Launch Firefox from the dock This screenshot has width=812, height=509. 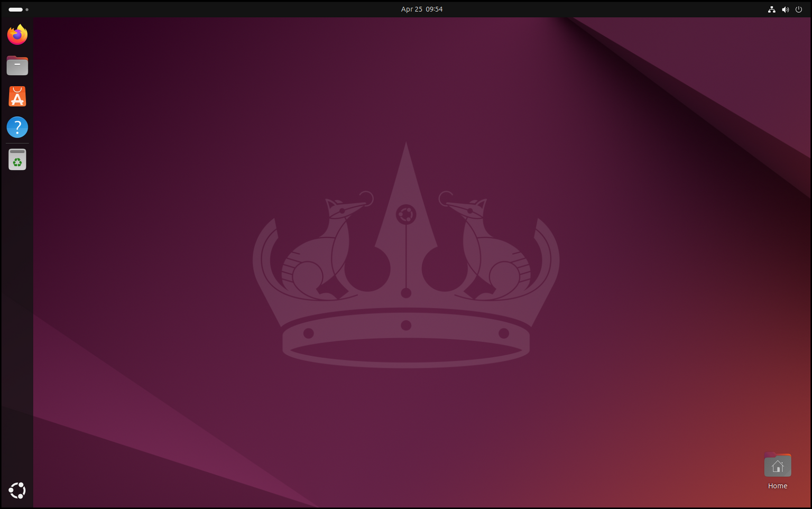17,34
